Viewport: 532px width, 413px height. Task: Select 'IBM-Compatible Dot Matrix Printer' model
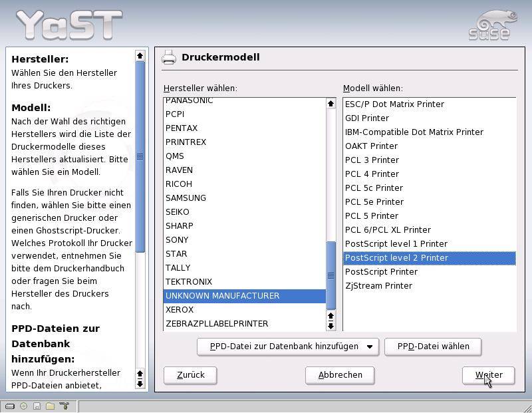click(429, 132)
